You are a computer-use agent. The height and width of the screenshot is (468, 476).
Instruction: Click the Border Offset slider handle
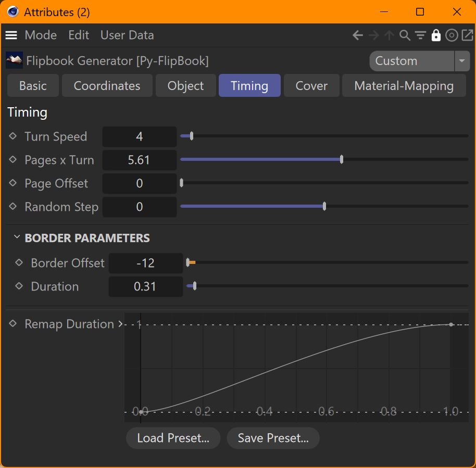(x=188, y=262)
